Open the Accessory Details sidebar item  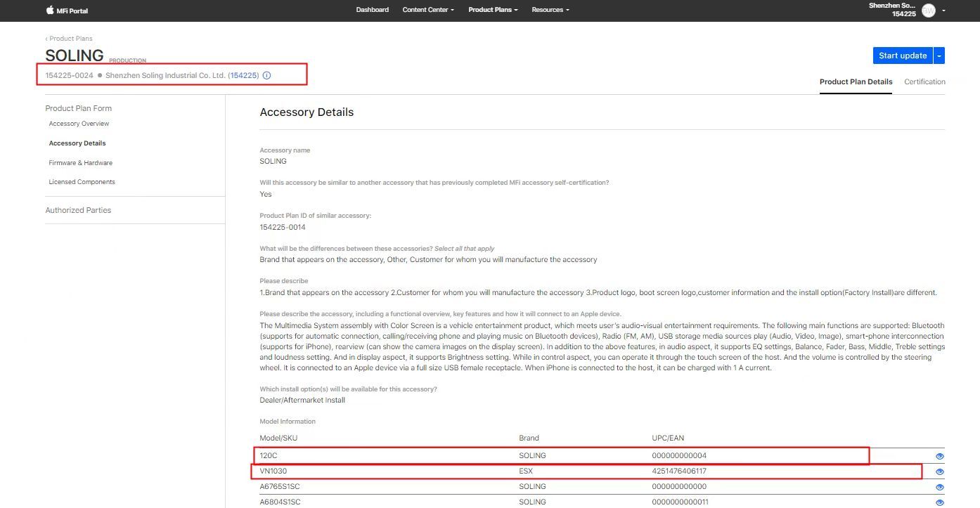pyautogui.click(x=77, y=143)
